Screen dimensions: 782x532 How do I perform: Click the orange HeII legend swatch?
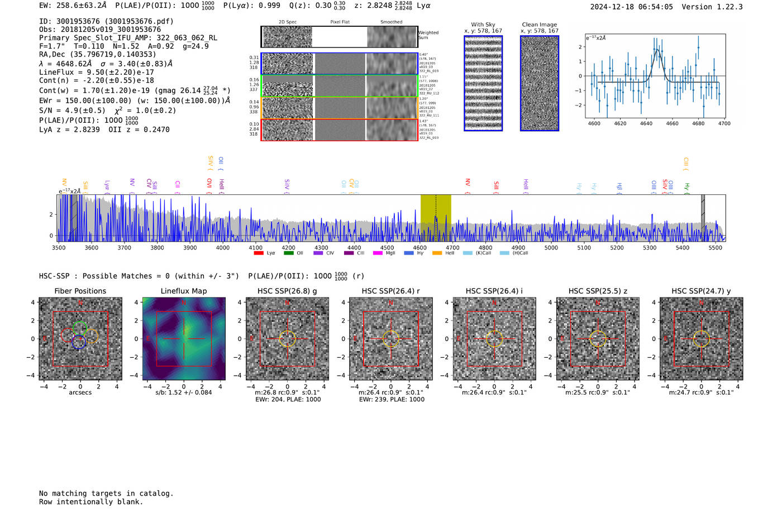click(437, 253)
